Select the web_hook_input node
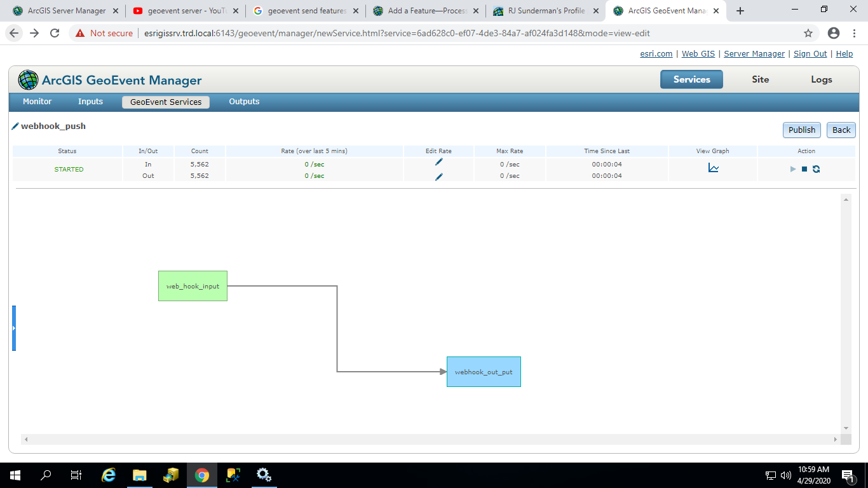This screenshot has height=488, width=868. click(x=193, y=286)
